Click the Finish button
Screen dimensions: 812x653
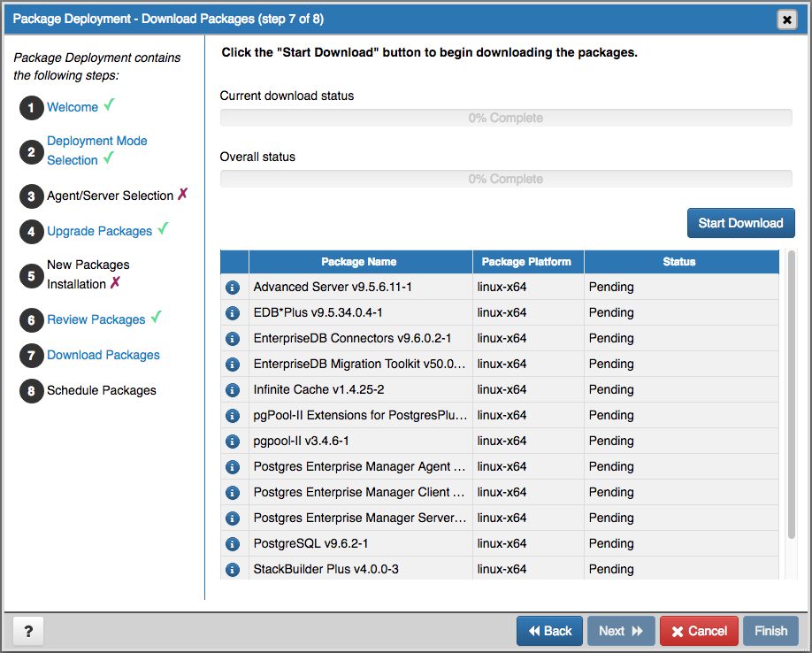click(770, 631)
